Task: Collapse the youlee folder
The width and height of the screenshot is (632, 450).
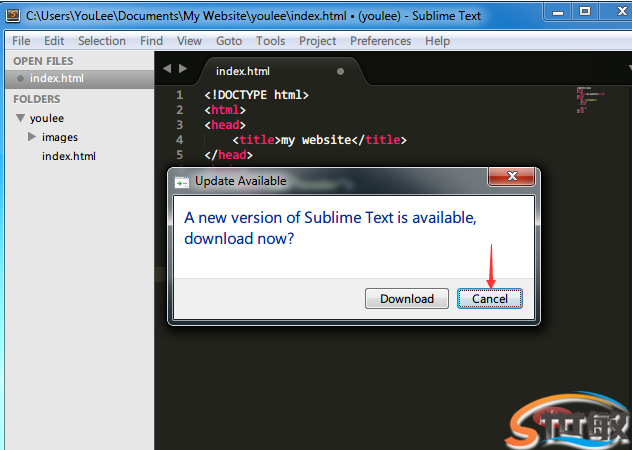Action: pos(20,118)
